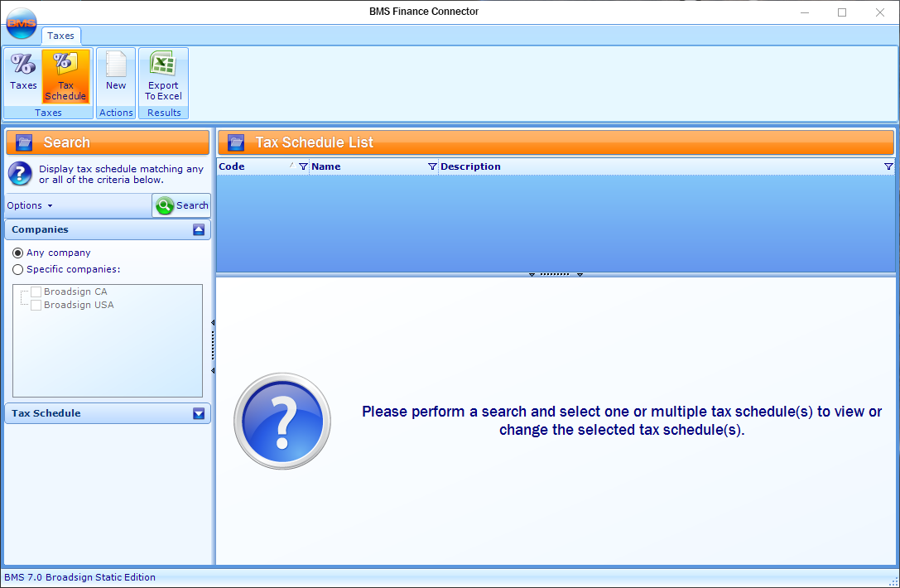The image size is (900, 588).
Task: Select the Any company radio button
Action: [x=17, y=253]
